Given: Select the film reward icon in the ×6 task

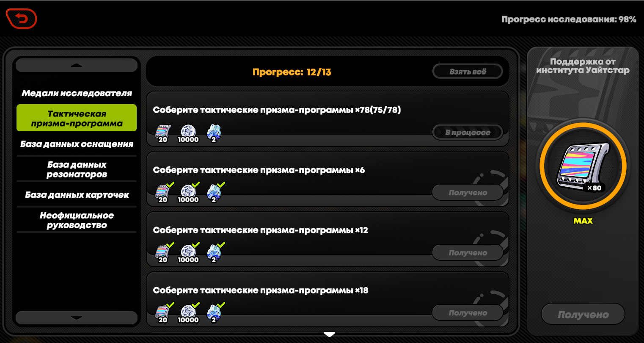Looking at the screenshot, I should (x=163, y=194).
